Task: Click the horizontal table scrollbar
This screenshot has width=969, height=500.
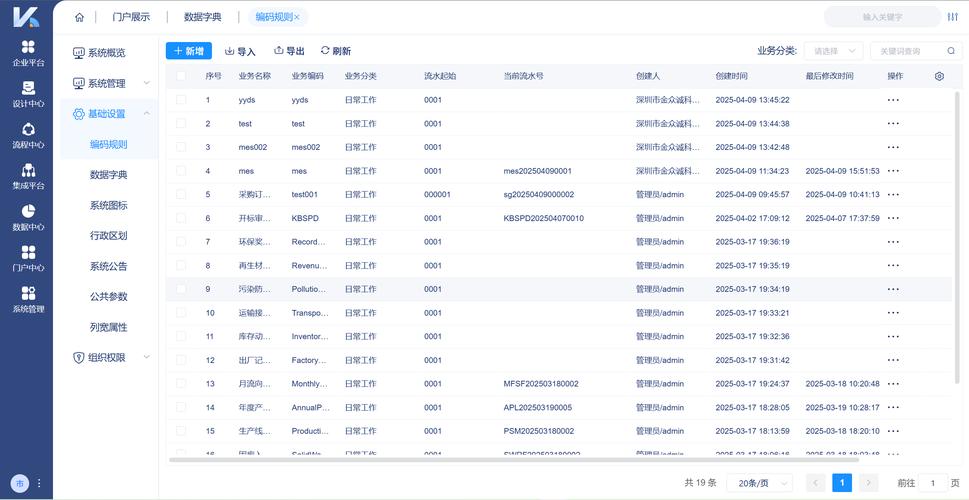Action: tap(514, 459)
